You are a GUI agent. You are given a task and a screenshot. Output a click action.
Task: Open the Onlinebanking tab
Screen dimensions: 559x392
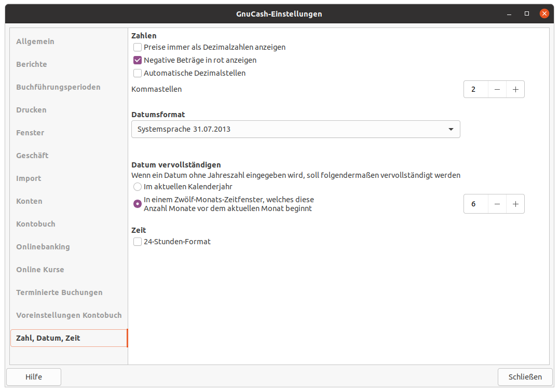(x=43, y=247)
